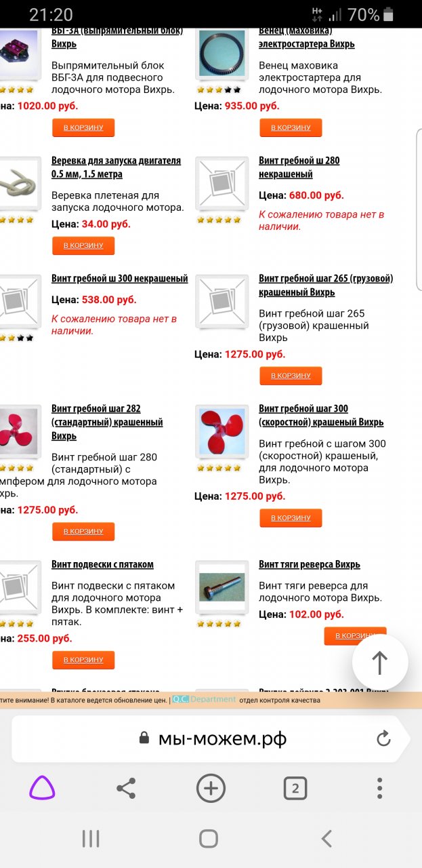The image size is (422, 868).
Task: Open Винт гребной ш 280 некрашеный link
Action: (299, 167)
